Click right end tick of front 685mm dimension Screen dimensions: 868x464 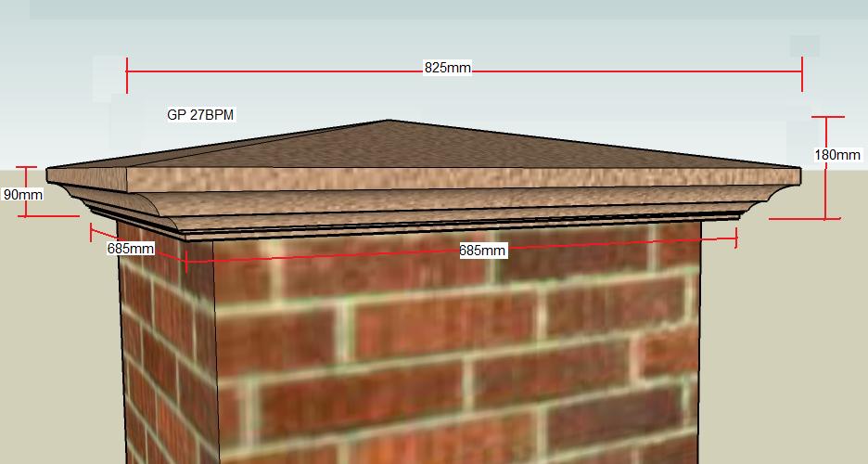[x=736, y=238]
